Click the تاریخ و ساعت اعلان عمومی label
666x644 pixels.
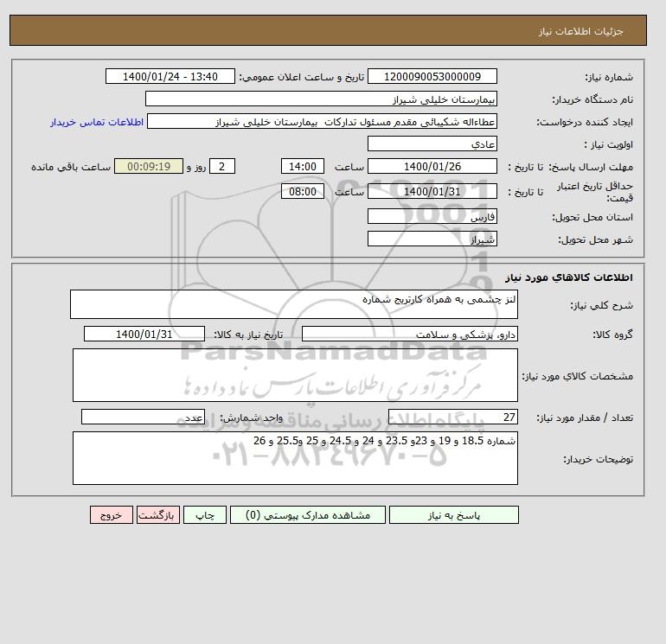(302, 77)
